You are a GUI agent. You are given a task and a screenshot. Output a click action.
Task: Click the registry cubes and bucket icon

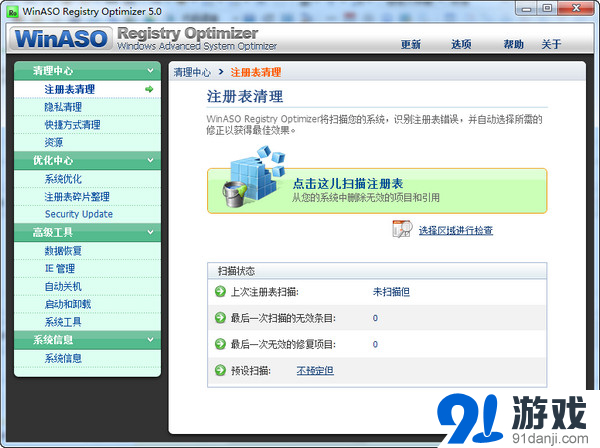(254, 176)
